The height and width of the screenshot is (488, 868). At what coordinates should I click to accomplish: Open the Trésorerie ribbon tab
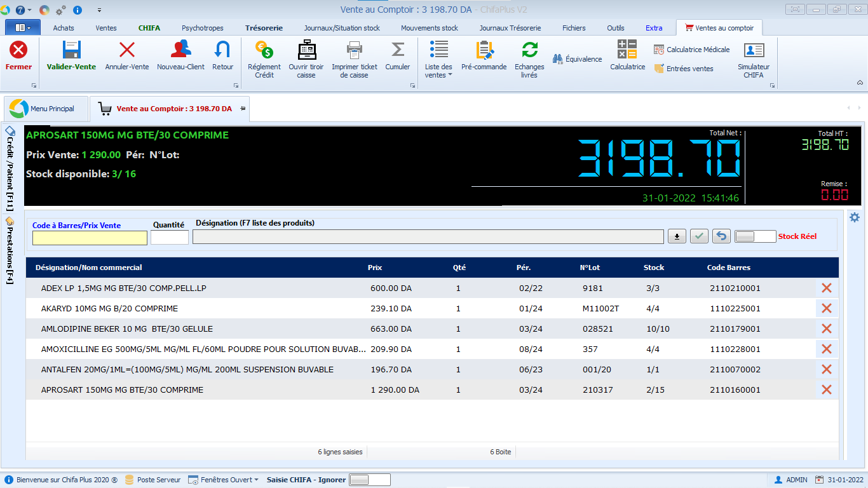(x=264, y=28)
